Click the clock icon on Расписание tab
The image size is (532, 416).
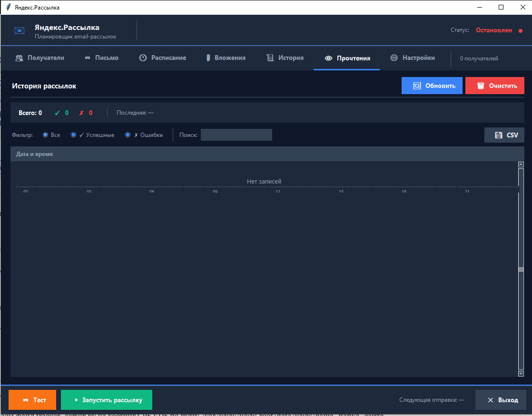(x=143, y=58)
